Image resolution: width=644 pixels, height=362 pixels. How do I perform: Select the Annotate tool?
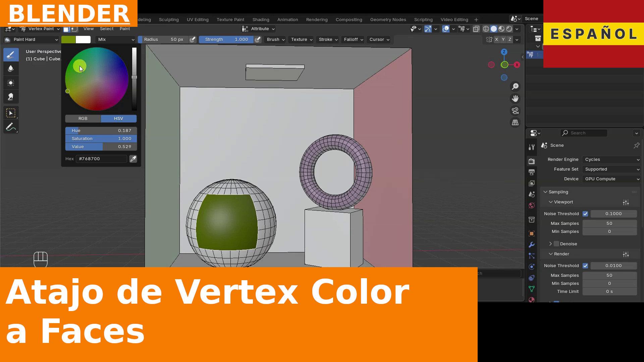pos(11,127)
